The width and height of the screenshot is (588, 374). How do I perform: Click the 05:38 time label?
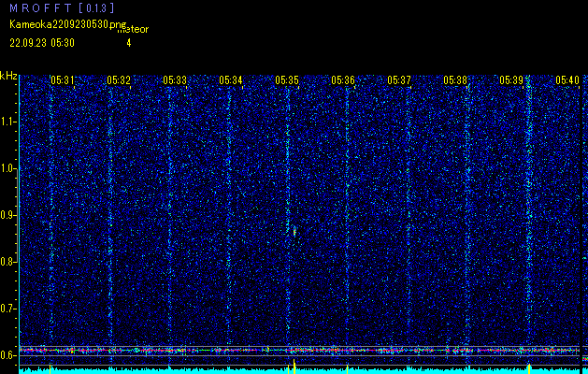click(455, 80)
